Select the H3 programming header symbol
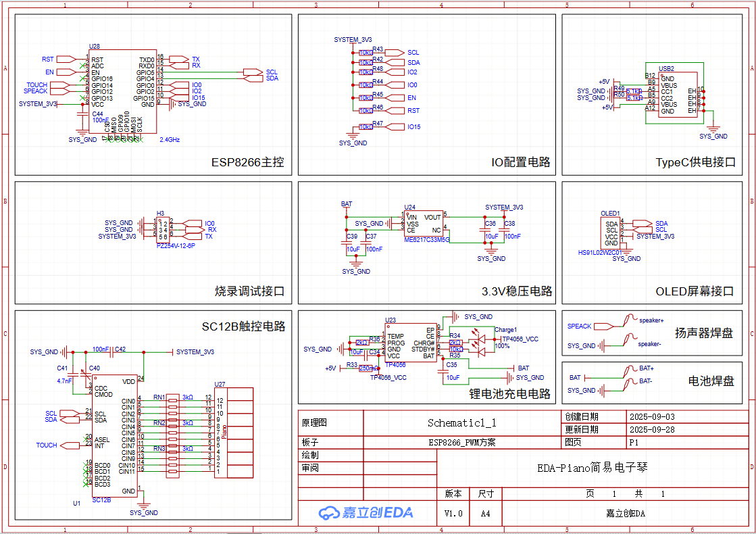The image size is (756, 534). (162, 230)
